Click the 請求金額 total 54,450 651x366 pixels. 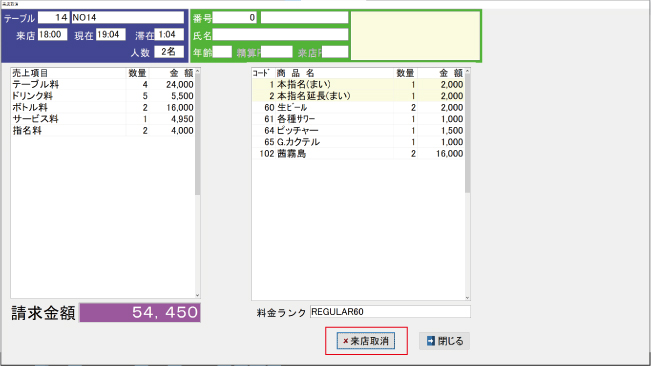[140, 312]
